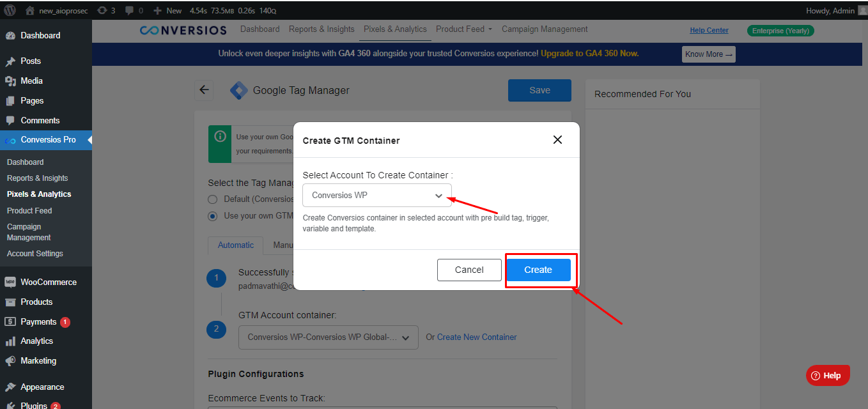Viewport: 868px width, 409px height.
Task: Click the Google Tag Manager diamond icon
Action: coord(238,90)
